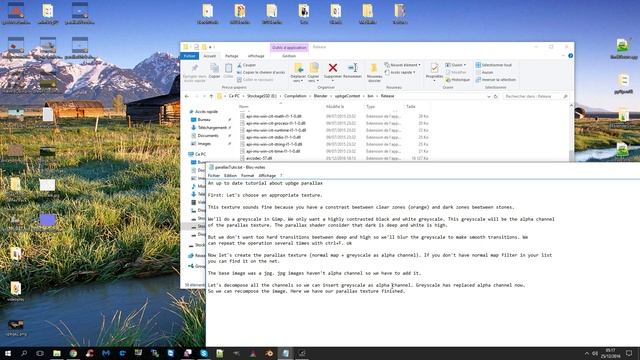640x360 pixels.
Task: Click Sélectionner tout in Explorer ribbon
Action: pos(493,65)
